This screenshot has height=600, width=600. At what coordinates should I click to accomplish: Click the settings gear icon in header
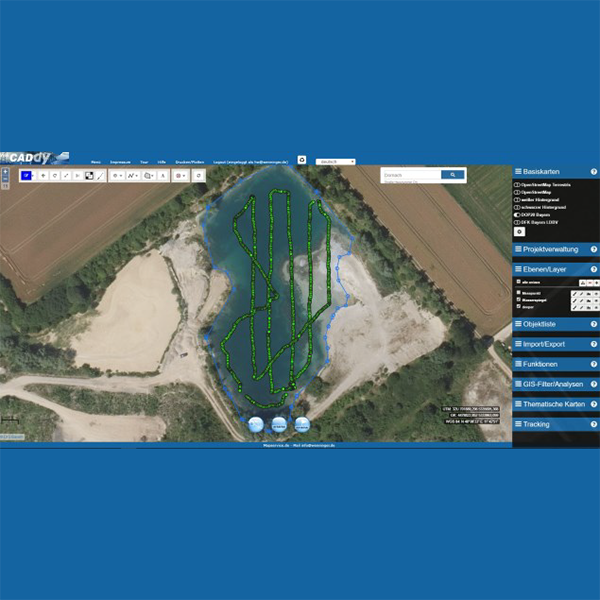pyautogui.click(x=302, y=160)
